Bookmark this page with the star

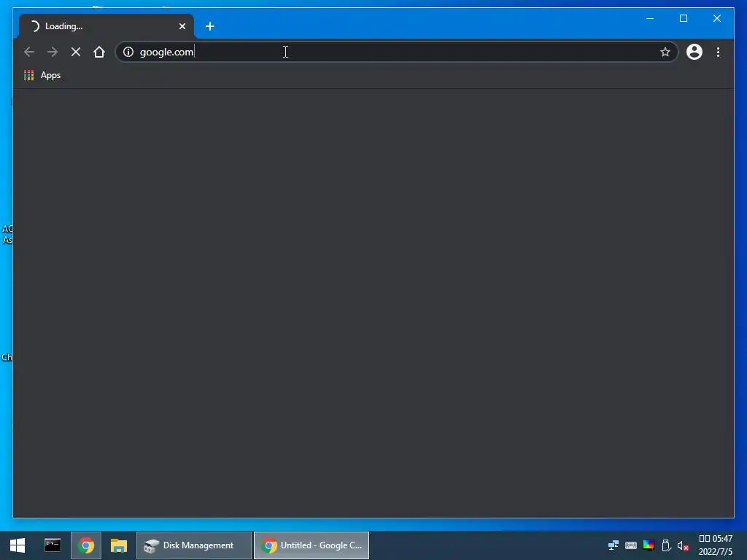tap(665, 52)
